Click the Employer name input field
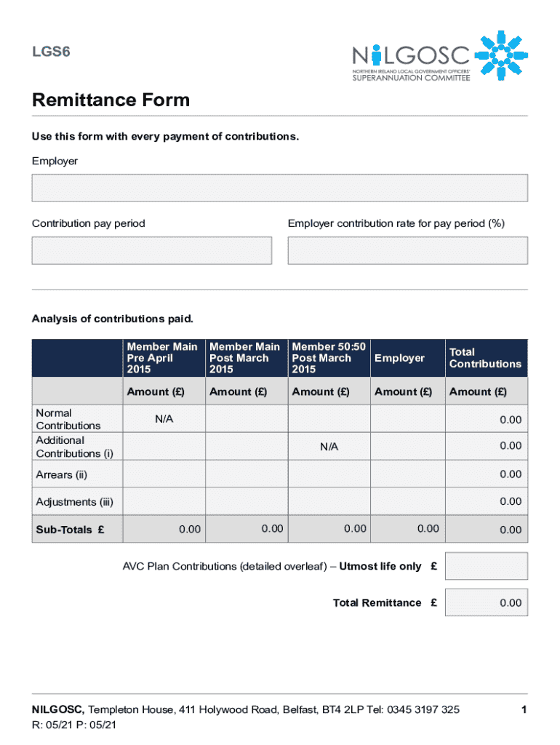 (279, 188)
